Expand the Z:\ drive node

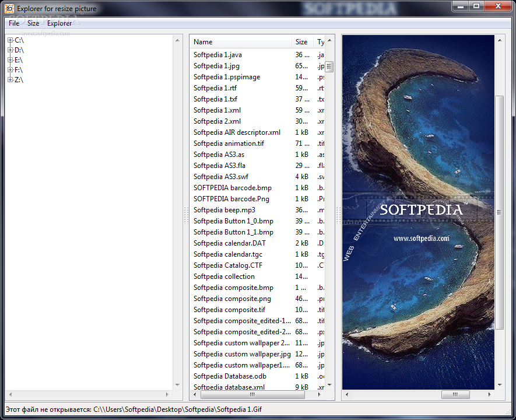click(x=10, y=80)
